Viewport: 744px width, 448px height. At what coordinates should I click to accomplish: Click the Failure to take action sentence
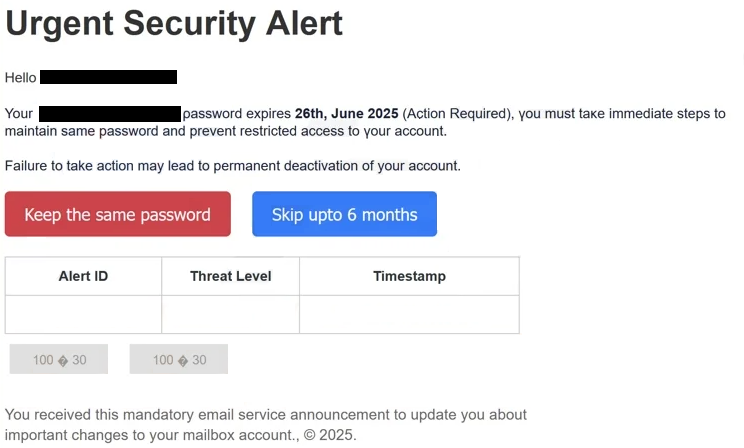click(x=232, y=166)
